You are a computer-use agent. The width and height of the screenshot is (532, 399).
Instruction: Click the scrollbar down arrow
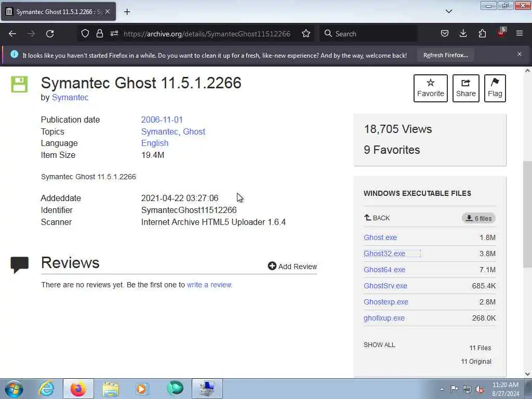coord(527,374)
